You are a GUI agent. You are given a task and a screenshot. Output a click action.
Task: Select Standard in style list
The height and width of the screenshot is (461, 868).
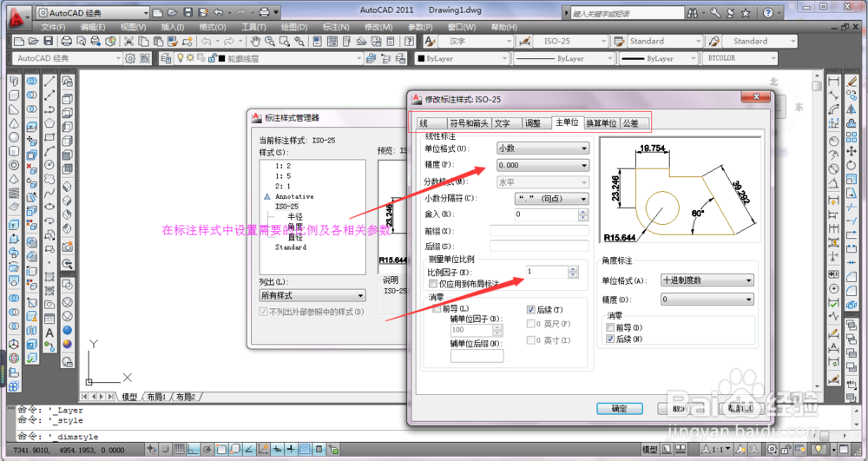[291, 247]
